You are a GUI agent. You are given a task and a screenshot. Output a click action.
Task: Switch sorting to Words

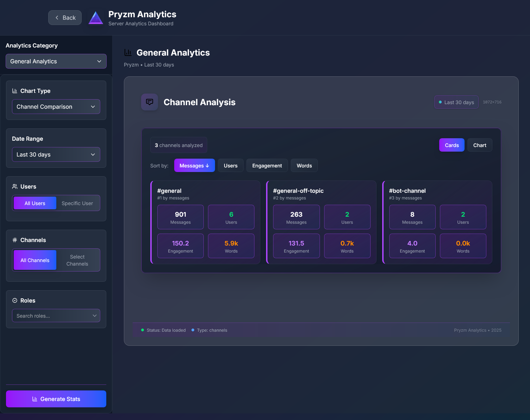pyautogui.click(x=304, y=165)
